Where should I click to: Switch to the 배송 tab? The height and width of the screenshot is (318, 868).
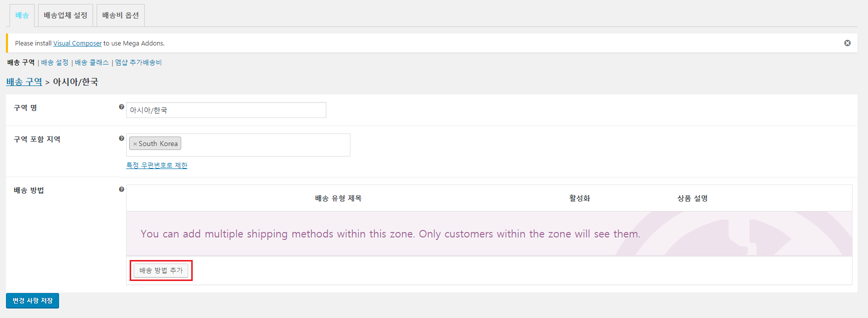coord(22,15)
